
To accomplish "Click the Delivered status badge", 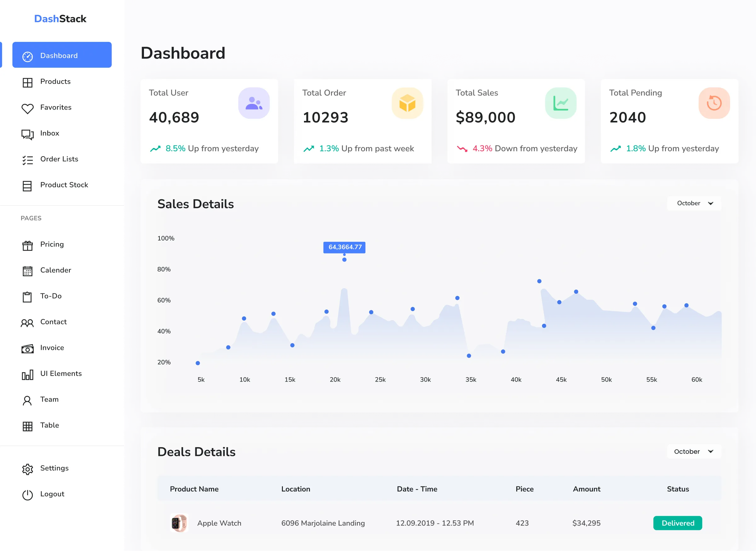I will pos(678,523).
